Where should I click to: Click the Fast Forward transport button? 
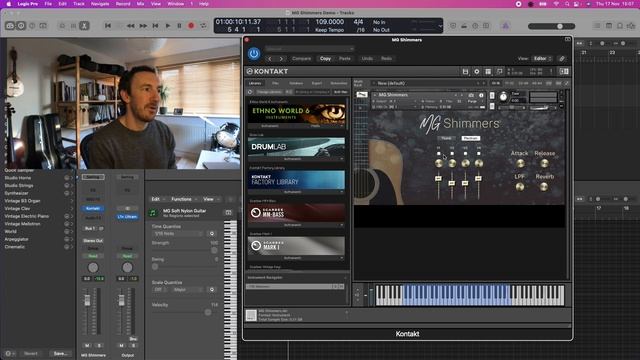143,26
